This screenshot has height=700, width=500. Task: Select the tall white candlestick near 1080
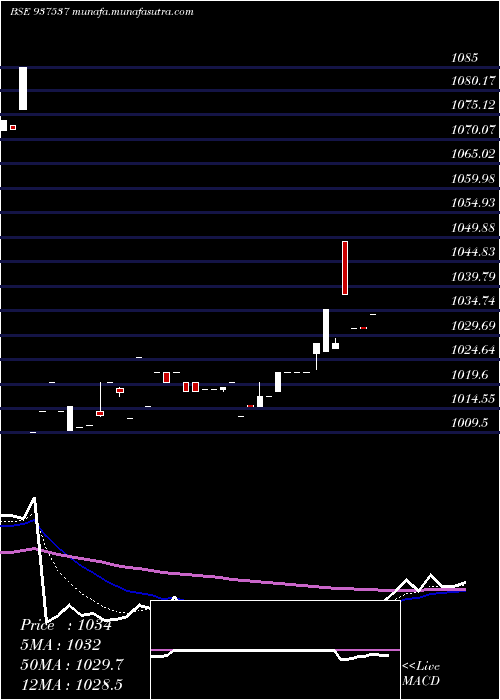point(23,88)
